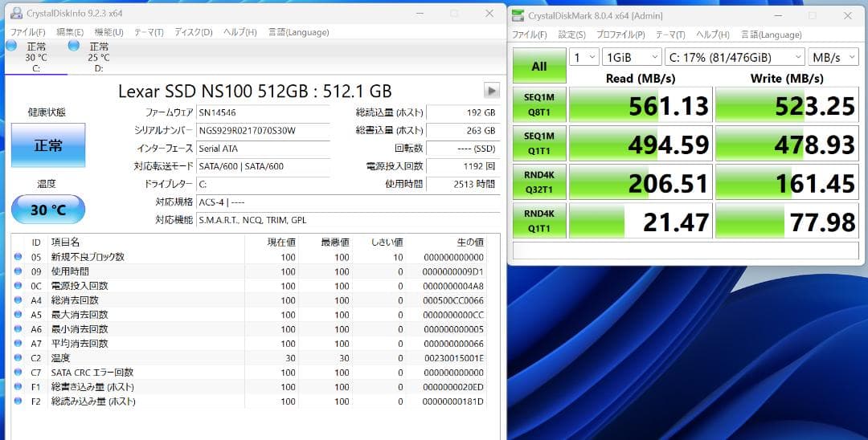Image resolution: width=868 pixels, height=440 pixels.
Task: Click status dot for attribute A6 row
Action: coord(18,329)
